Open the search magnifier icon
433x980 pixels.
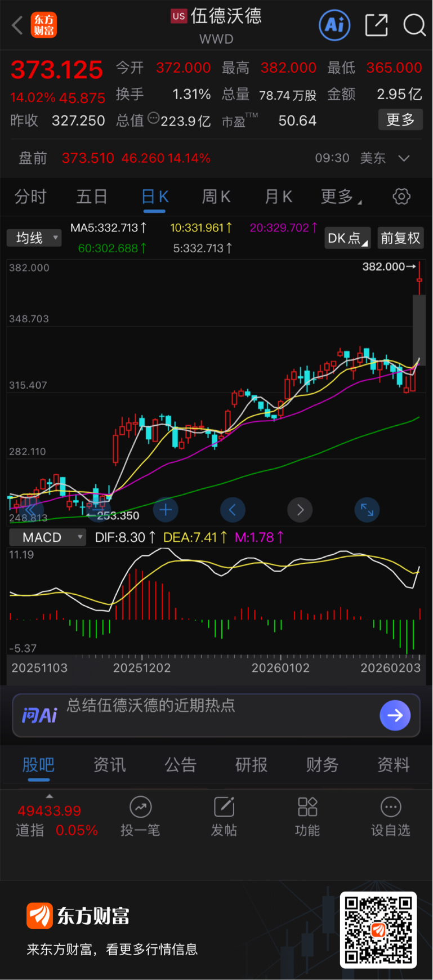pyautogui.click(x=414, y=25)
